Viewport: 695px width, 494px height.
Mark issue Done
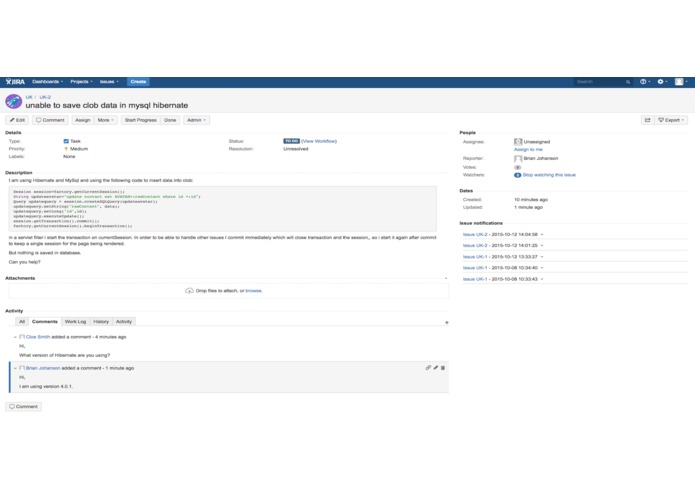click(170, 120)
